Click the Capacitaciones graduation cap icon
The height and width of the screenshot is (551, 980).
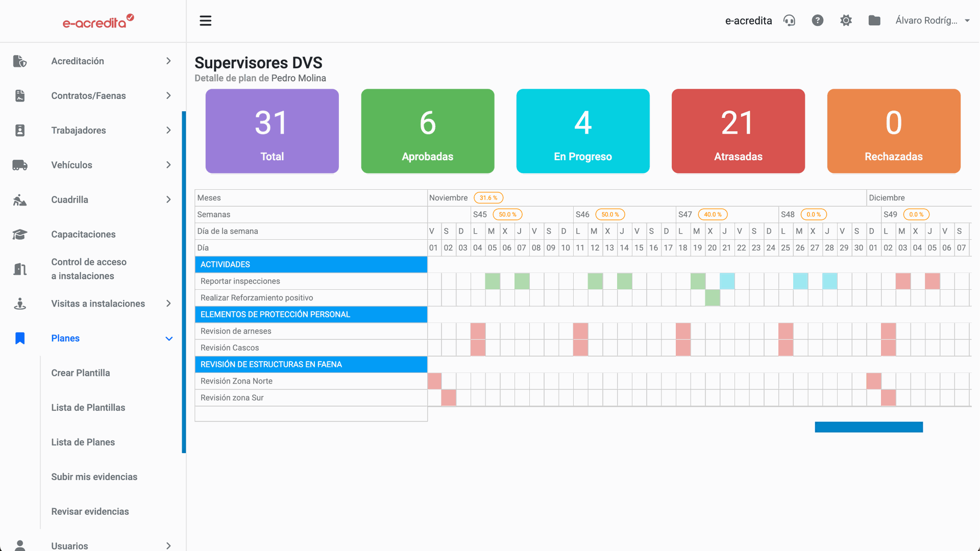[x=20, y=235]
